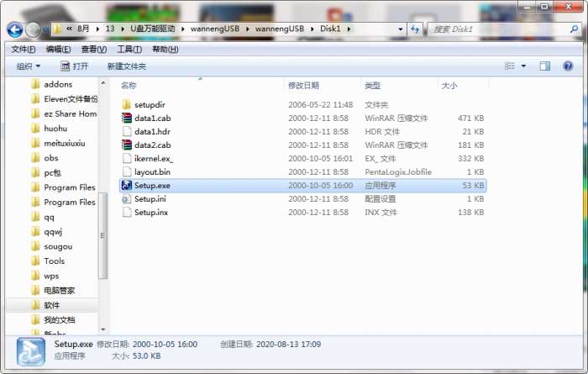588x374 pixels.
Task: Open the address bar history dropdown
Action: point(400,29)
